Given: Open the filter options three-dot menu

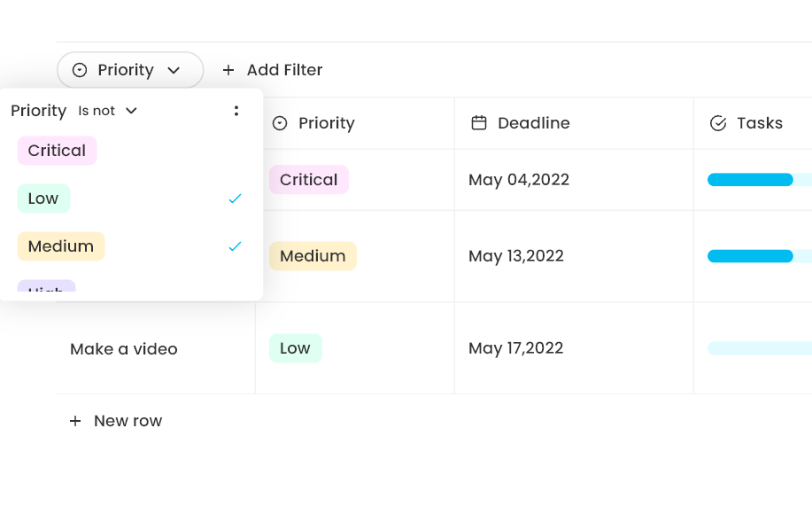Looking at the screenshot, I should [x=236, y=110].
